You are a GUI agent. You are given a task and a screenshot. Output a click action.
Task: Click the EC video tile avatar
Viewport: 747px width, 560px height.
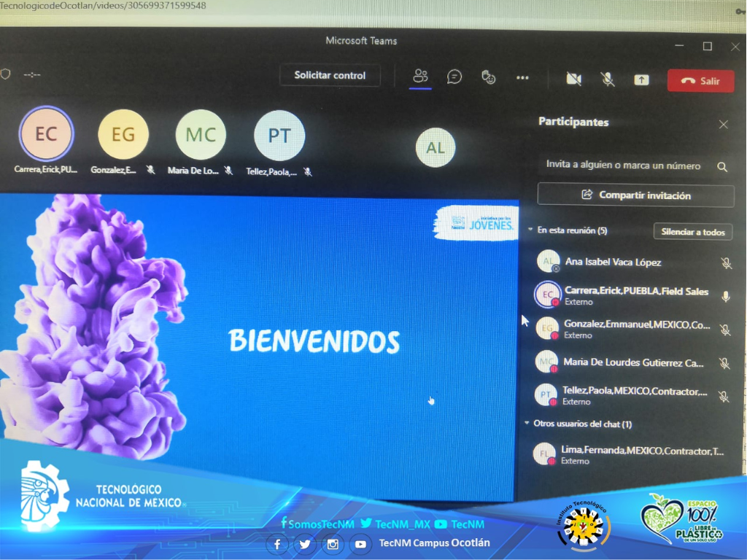point(46,134)
